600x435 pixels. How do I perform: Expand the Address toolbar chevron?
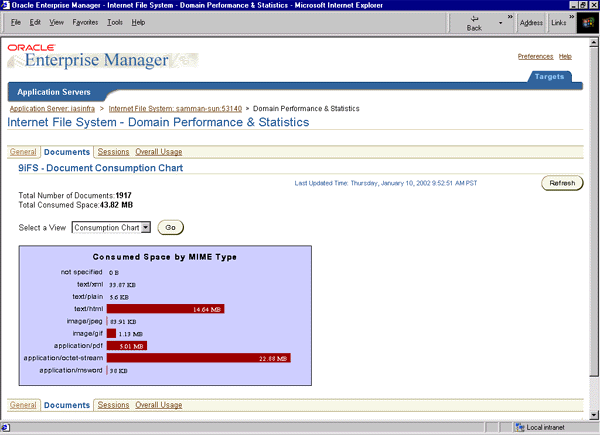510,16
